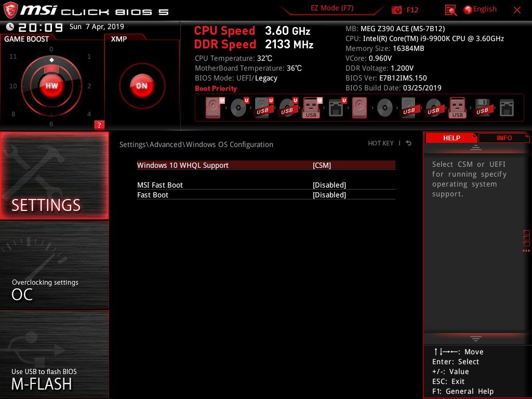Select the UEFI USB hard disk boot icon
This screenshot has height=399, width=532.
tap(264, 108)
